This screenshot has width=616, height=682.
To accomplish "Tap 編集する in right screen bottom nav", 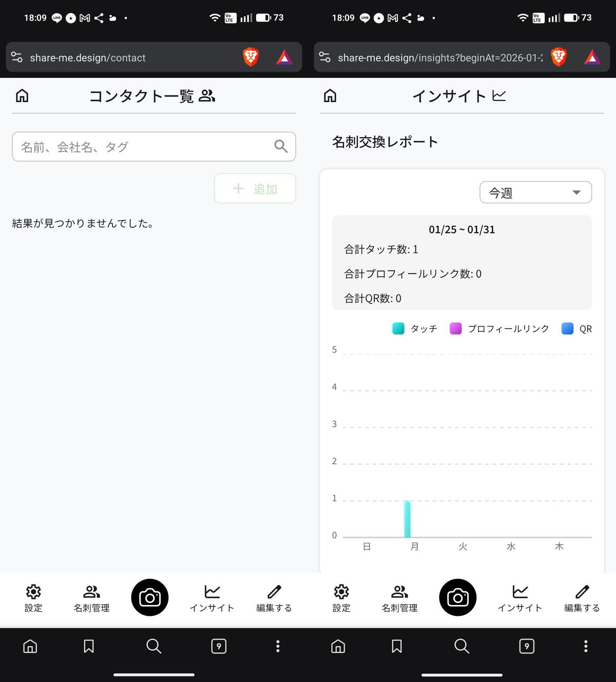I will click(582, 598).
